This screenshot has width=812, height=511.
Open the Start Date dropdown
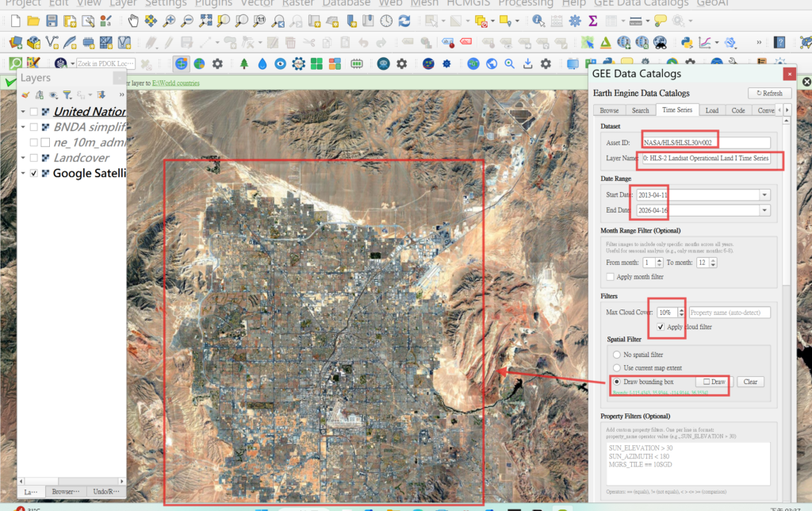pyautogui.click(x=764, y=194)
